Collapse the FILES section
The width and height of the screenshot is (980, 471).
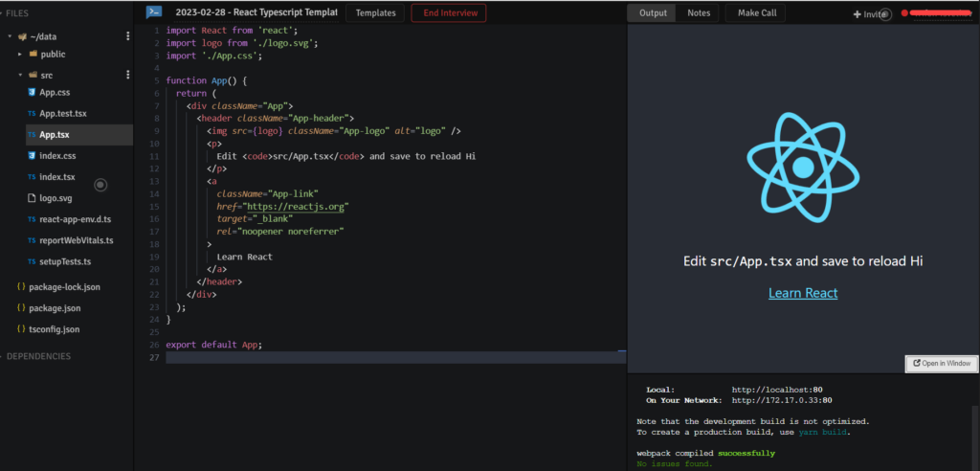click(17, 13)
